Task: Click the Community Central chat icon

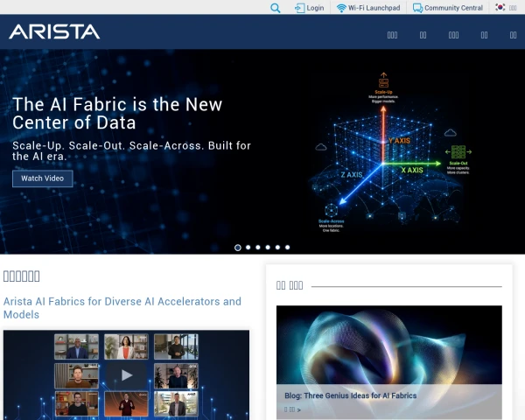Action: click(x=417, y=8)
